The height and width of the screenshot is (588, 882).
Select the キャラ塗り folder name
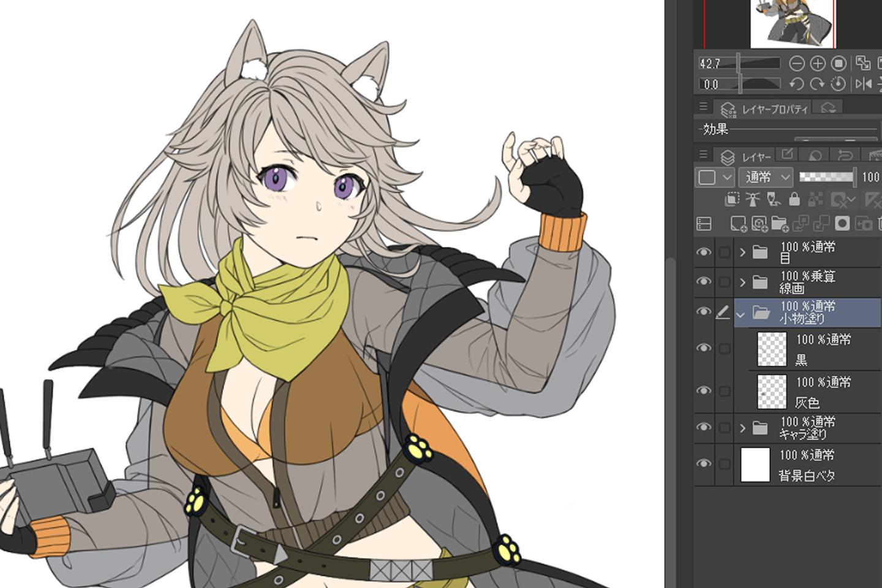point(803,434)
